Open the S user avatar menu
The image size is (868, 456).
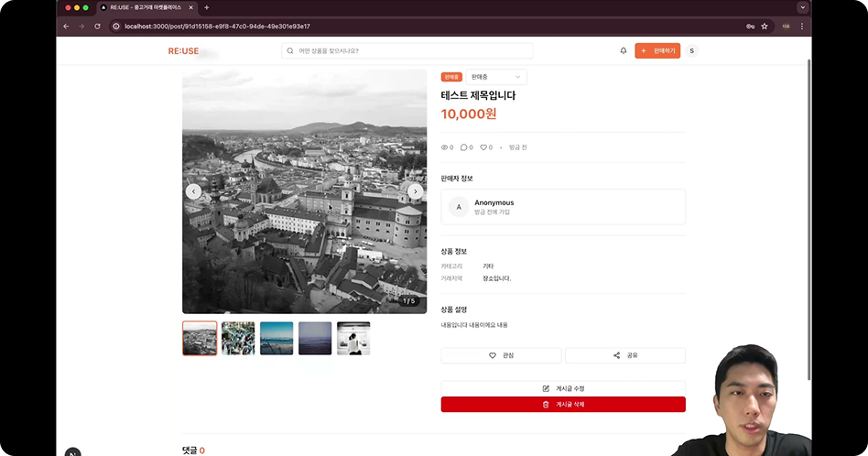pos(691,51)
